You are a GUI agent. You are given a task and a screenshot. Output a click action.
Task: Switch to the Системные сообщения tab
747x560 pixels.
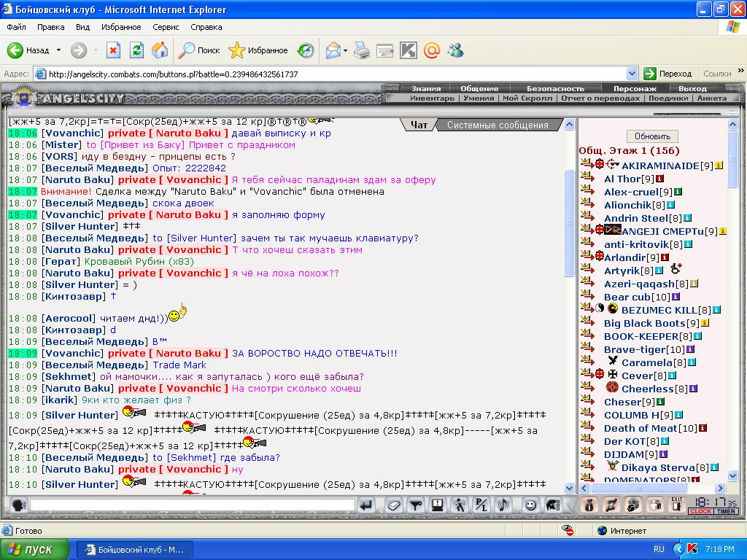498,125
